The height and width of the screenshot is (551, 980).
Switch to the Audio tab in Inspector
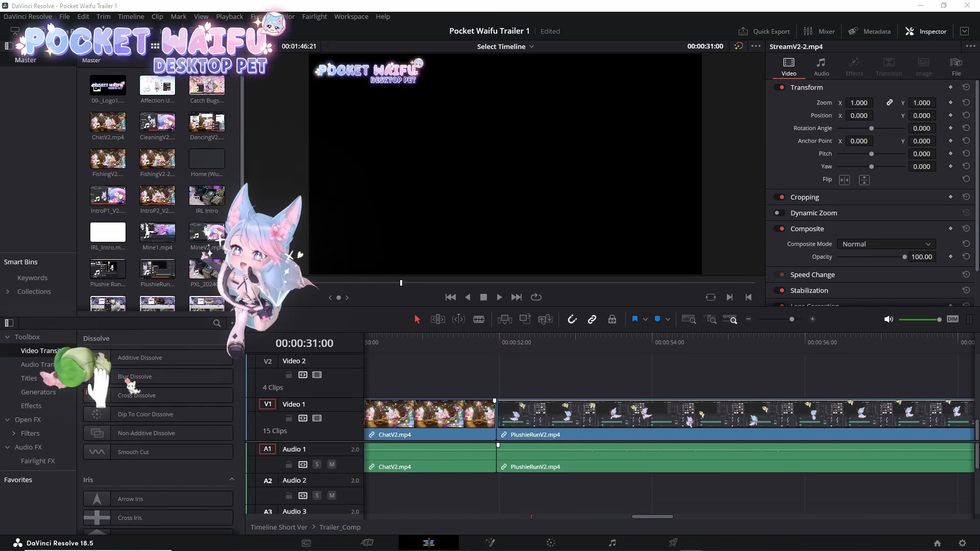pos(822,67)
